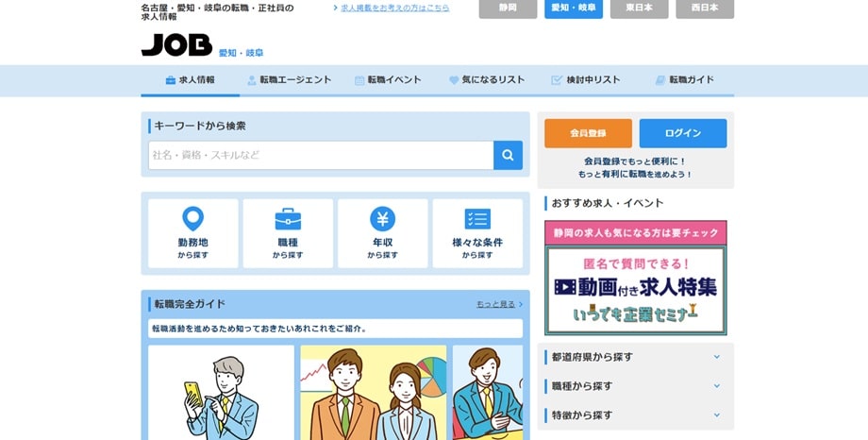Screen dimensions: 868x440
Task: Click the blue ログイン button
Action: tap(683, 133)
